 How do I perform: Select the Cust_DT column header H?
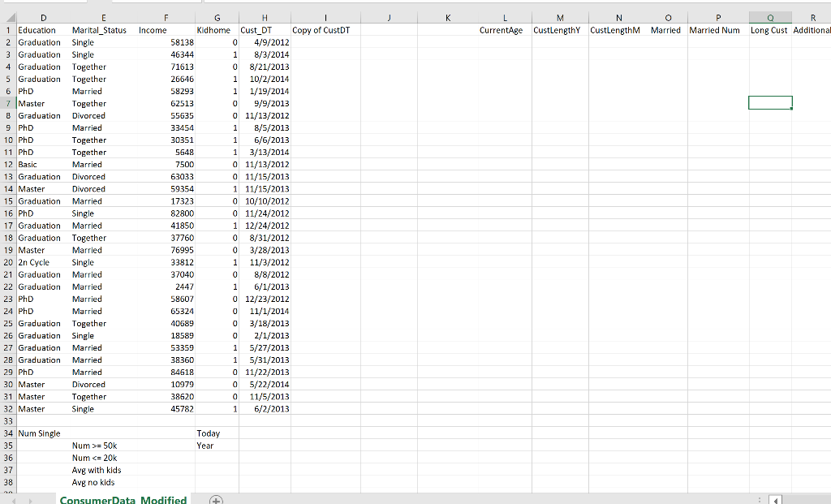[264, 18]
